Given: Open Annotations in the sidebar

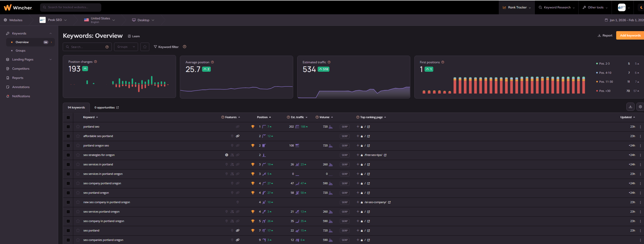Looking at the screenshot, I should [20, 87].
